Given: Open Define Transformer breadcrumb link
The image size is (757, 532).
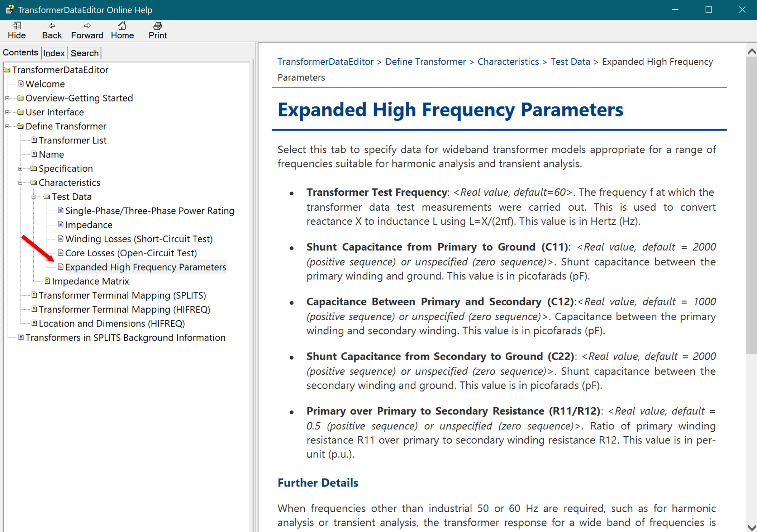Looking at the screenshot, I should pyautogui.click(x=425, y=62).
